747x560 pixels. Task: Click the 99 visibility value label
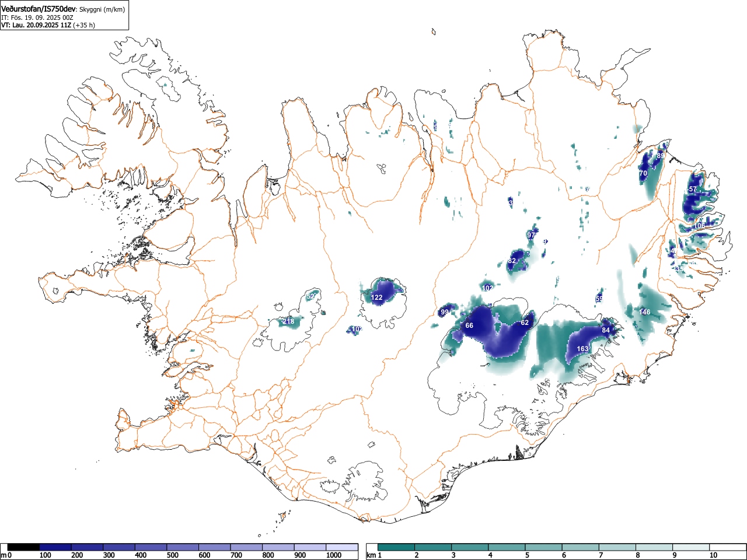point(445,313)
